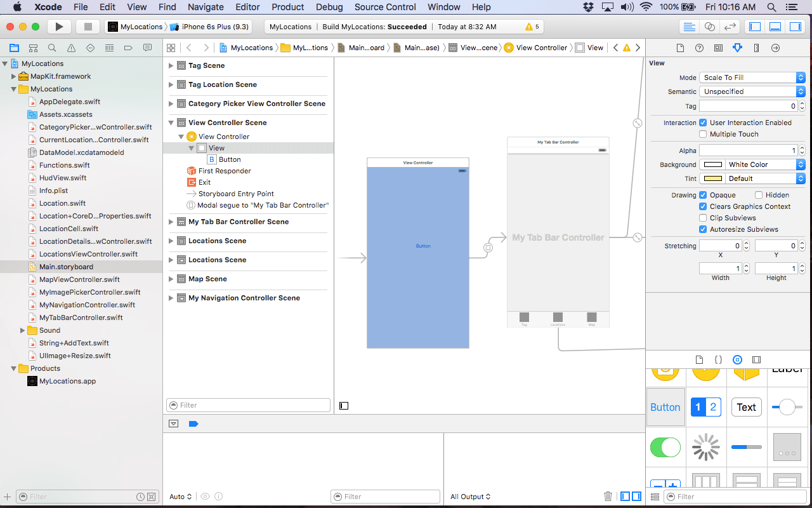Image resolution: width=812 pixels, height=508 pixels.
Task: Toggle the Debug area pane
Action: [x=775, y=27]
